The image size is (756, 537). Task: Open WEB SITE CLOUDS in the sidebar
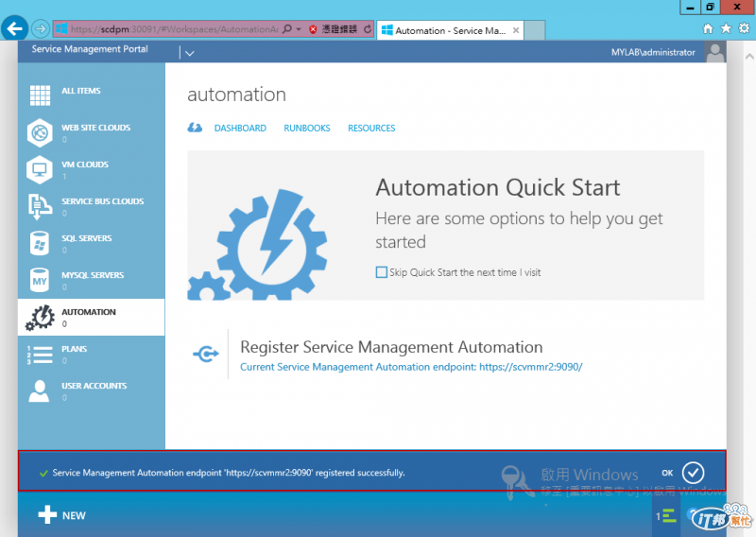click(x=96, y=128)
